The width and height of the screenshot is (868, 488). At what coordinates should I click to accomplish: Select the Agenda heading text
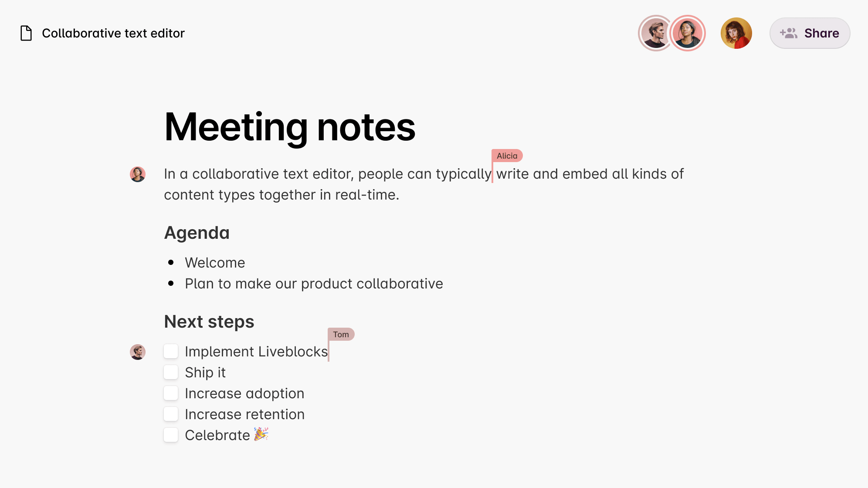(197, 232)
